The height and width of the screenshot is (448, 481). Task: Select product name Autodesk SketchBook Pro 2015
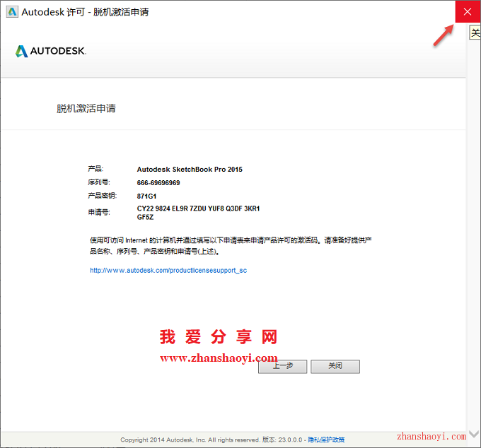point(190,170)
